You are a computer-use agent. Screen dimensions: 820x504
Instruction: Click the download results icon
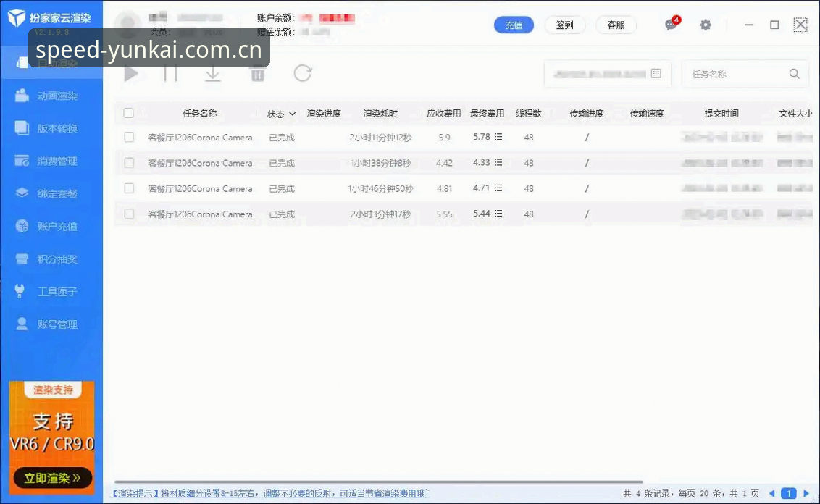click(212, 74)
